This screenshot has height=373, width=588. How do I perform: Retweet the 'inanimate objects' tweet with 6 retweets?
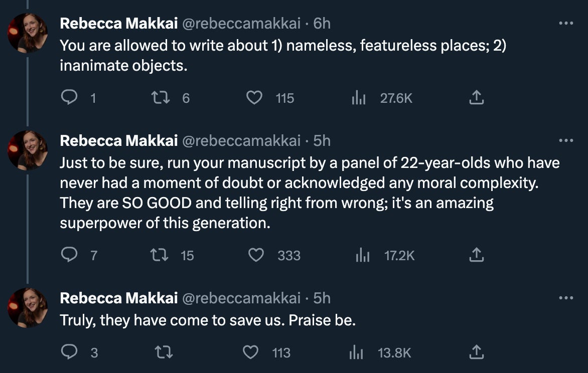[161, 98]
